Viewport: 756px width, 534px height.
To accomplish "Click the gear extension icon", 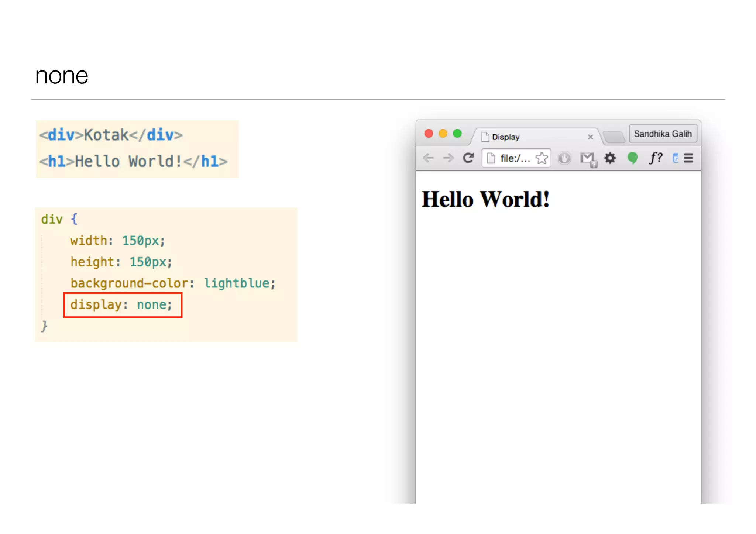I will pos(610,158).
